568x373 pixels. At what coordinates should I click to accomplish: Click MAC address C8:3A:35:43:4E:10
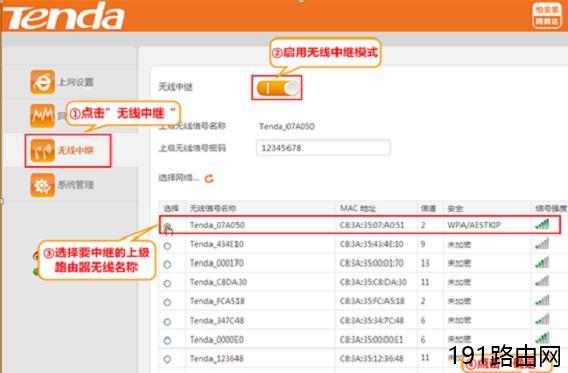(372, 244)
